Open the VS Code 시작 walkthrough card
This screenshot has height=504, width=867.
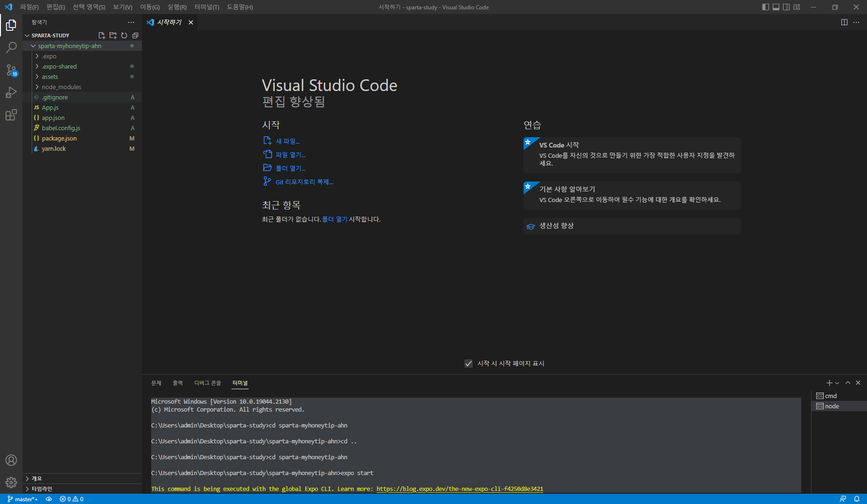point(632,155)
